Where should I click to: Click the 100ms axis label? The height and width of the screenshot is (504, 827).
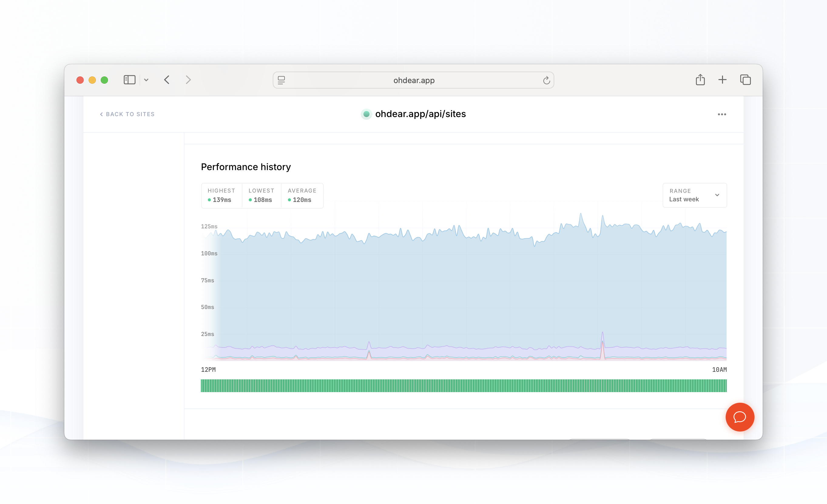click(x=209, y=253)
